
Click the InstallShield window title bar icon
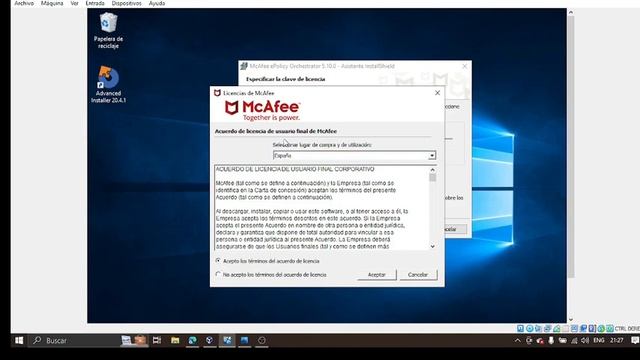tap(244, 66)
